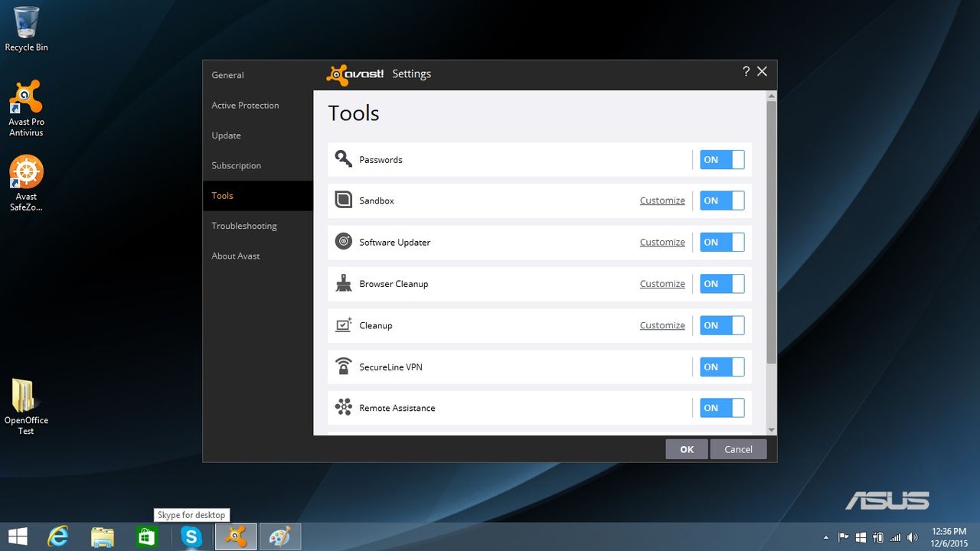Turn off the Passwords toggle

point(722,159)
